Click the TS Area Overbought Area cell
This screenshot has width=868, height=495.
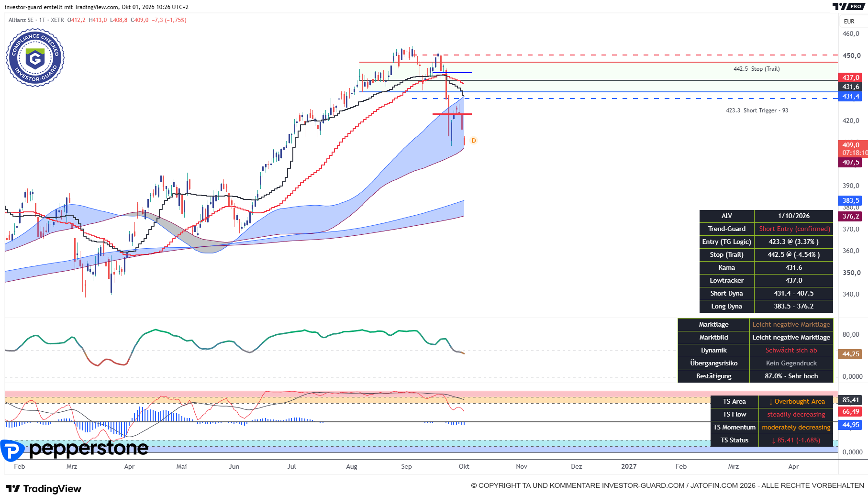(x=796, y=401)
